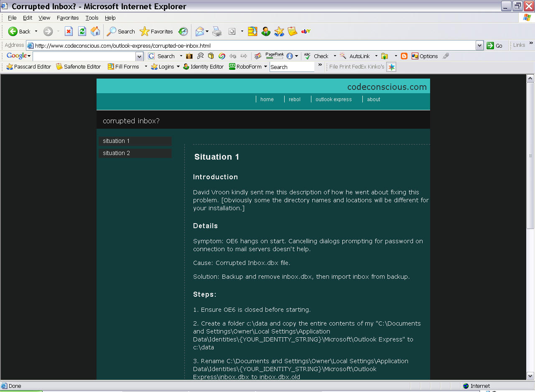
Task: Select situation 1 in sidebar
Action: click(x=135, y=141)
